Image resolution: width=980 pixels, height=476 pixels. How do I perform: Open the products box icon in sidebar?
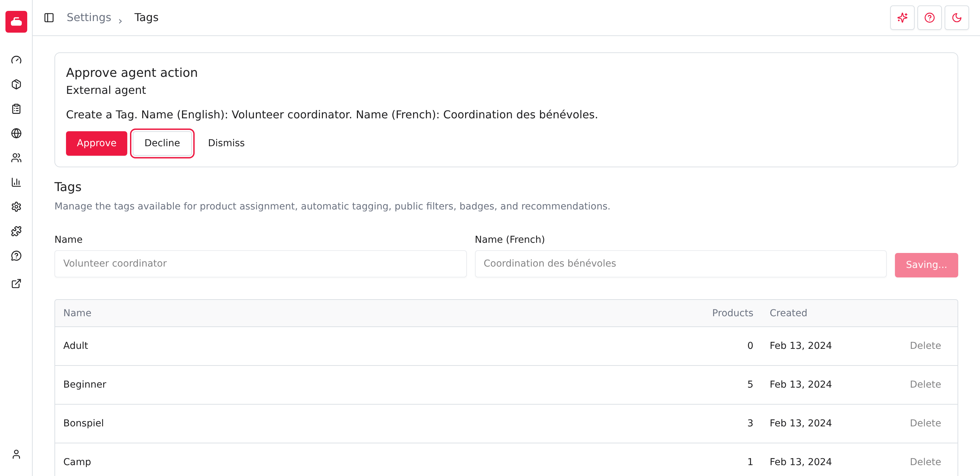(16, 84)
